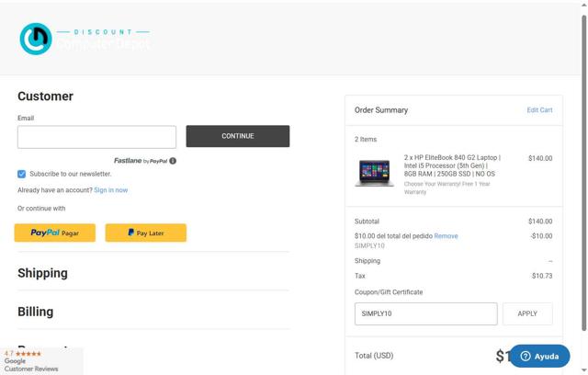Focus the Email input field
This screenshot has height=375, width=588.
tap(96, 137)
